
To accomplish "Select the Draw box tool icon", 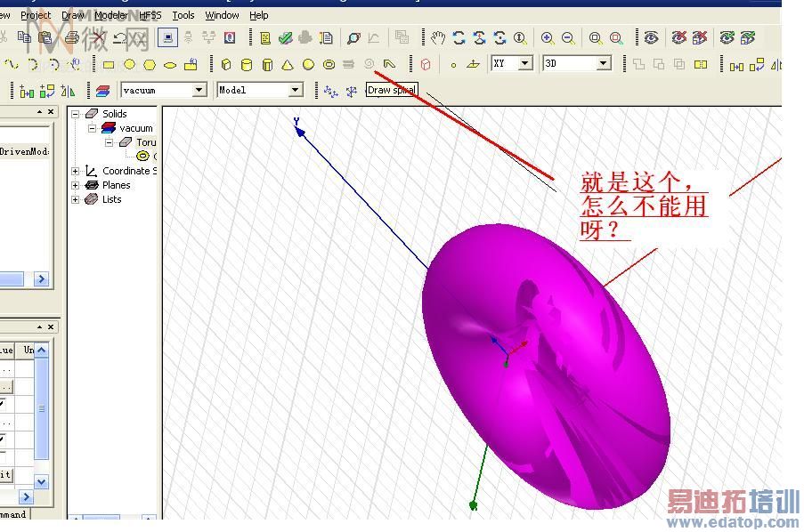I will click(226, 65).
